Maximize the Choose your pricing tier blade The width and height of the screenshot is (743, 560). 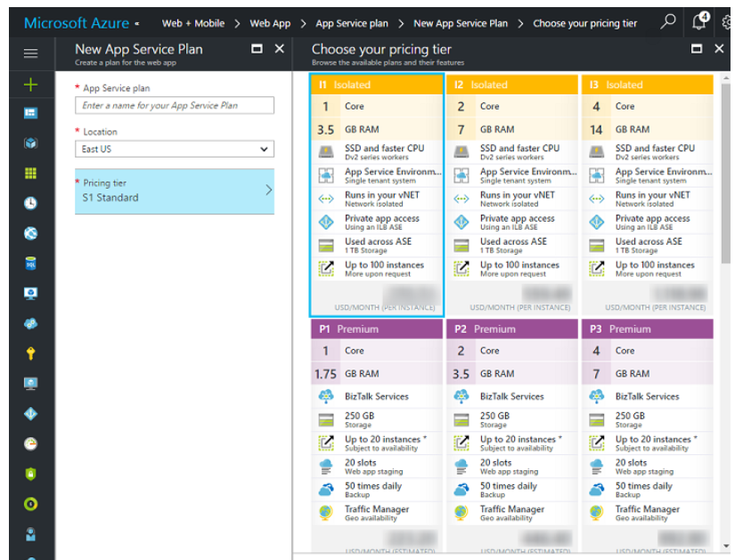coord(697,48)
